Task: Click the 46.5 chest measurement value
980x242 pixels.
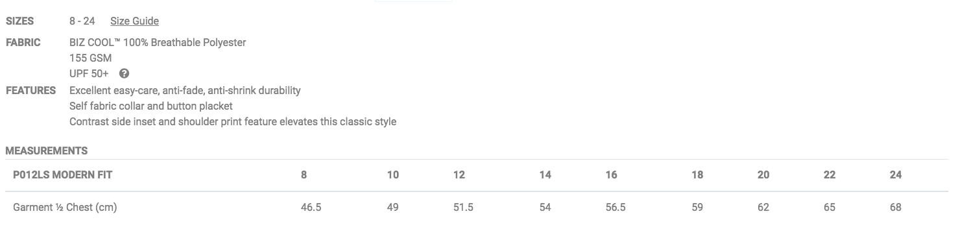Action: 311,208
